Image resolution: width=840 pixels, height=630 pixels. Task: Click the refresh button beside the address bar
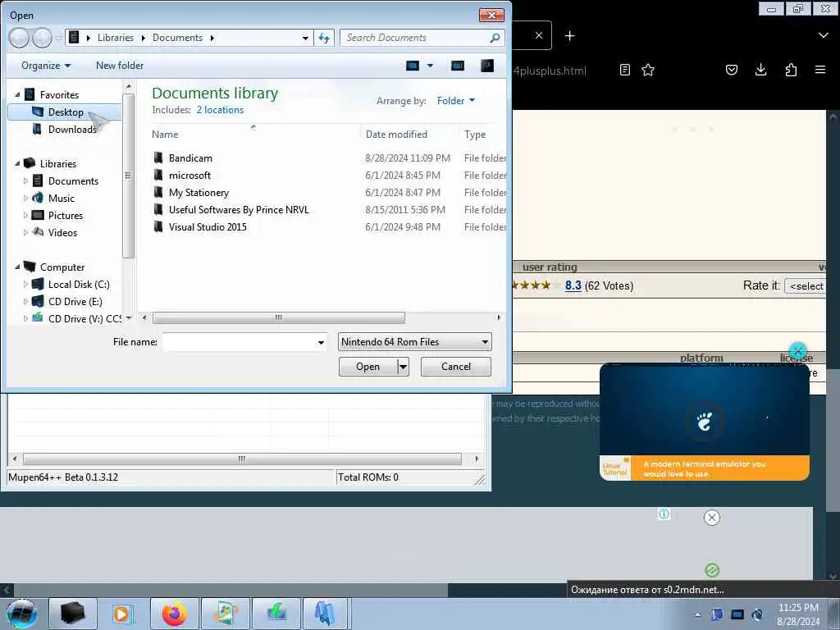[324, 38]
